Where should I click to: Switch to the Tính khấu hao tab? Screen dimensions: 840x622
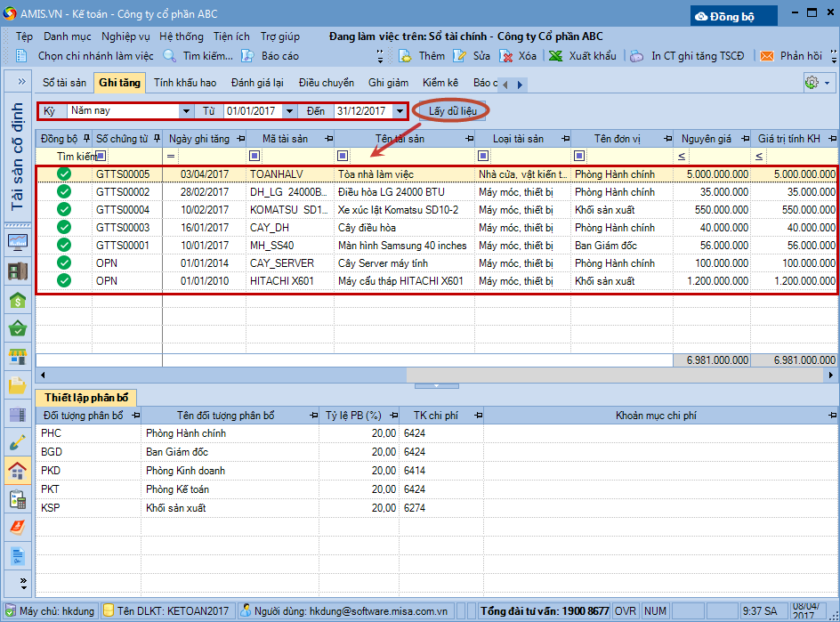184,83
